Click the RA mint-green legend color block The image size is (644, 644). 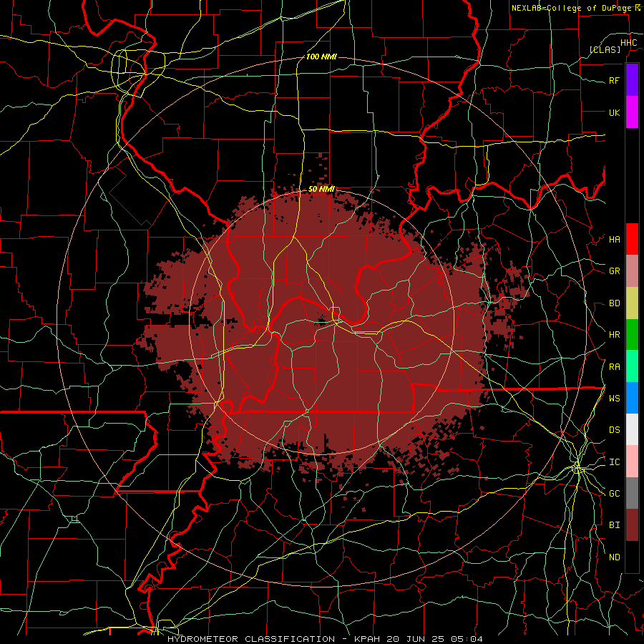632,366
